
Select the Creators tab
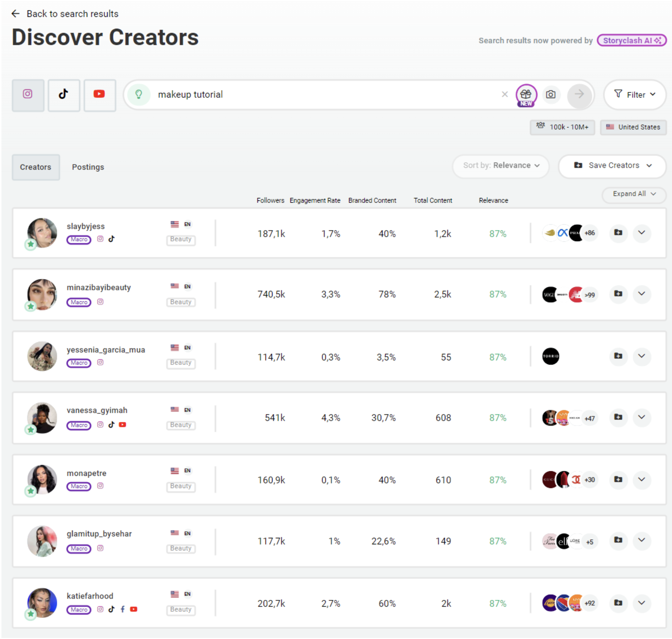36,167
